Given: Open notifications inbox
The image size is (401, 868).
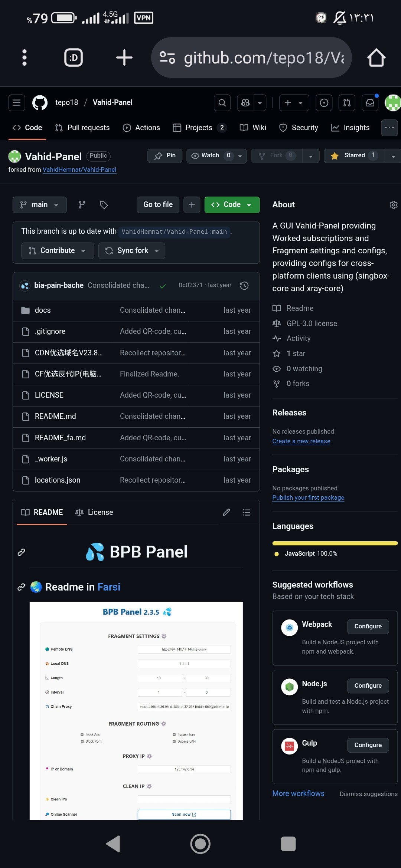Looking at the screenshot, I should pyautogui.click(x=370, y=103).
